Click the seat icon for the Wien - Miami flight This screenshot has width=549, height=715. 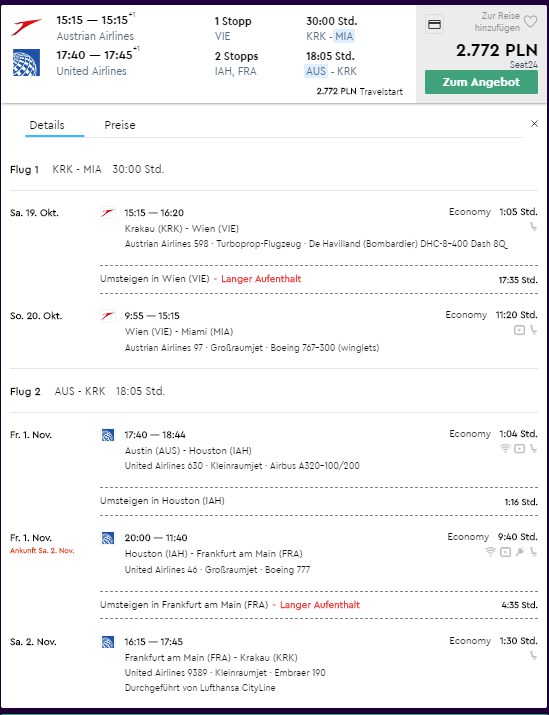point(533,330)
